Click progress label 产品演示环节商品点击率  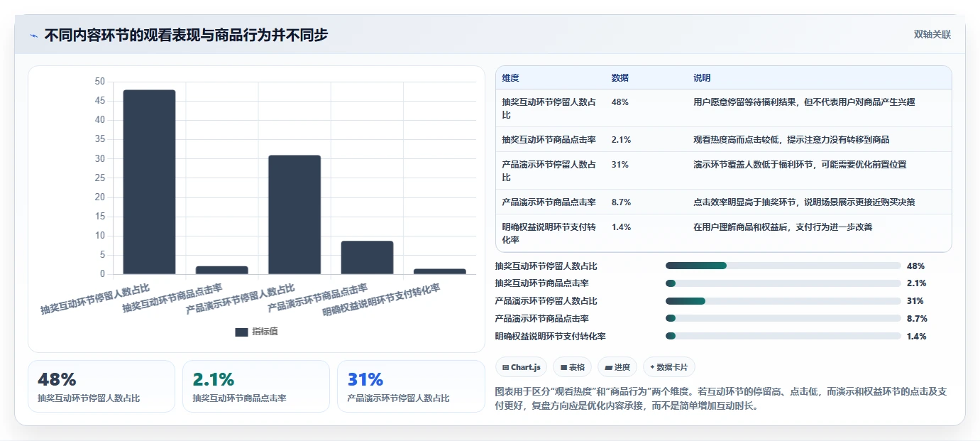[541, 319]
